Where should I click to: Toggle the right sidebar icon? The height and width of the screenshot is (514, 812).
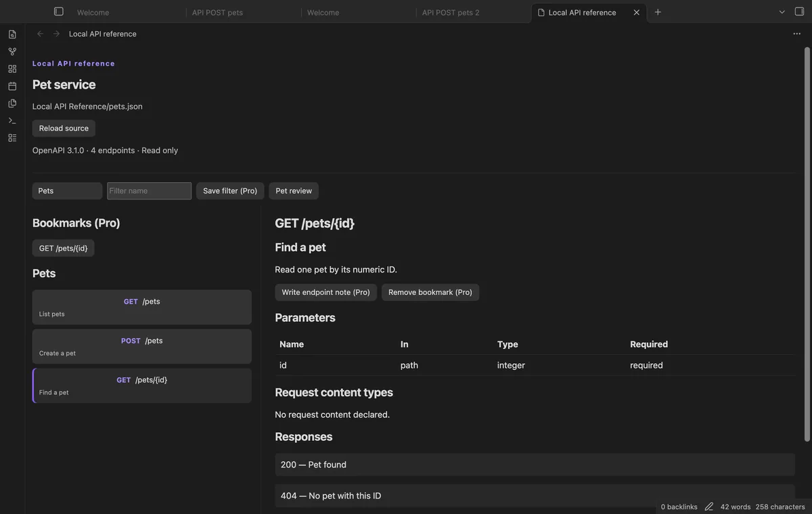[x=799, y=11]
